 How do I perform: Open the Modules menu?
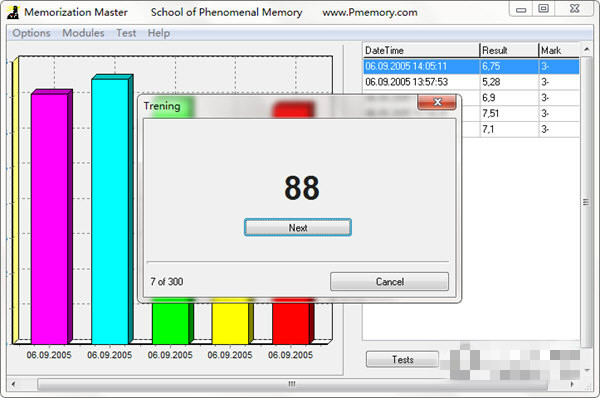[83, 33]
